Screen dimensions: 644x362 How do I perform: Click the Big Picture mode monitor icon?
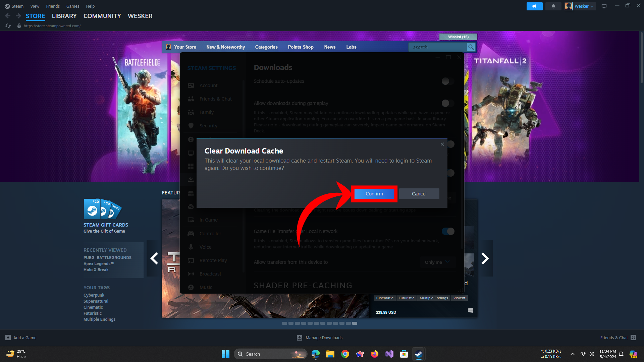point(604,6)
